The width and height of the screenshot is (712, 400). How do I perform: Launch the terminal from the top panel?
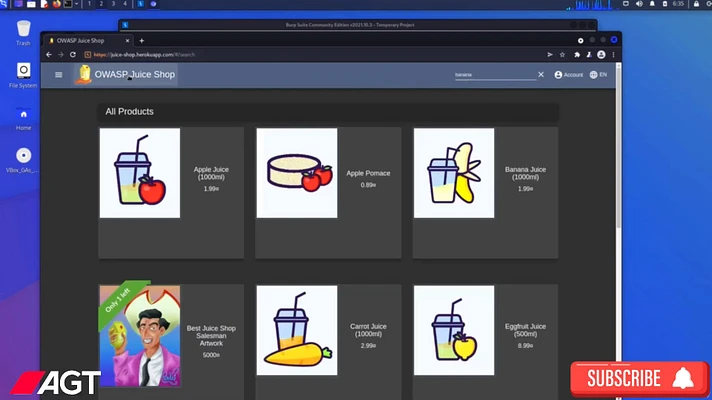coord(68,4)
